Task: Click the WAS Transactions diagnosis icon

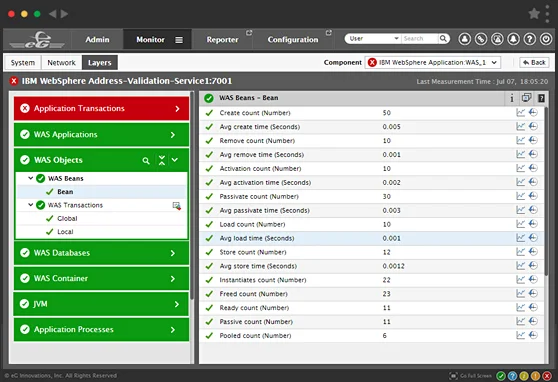Action: tap(177, 205)
